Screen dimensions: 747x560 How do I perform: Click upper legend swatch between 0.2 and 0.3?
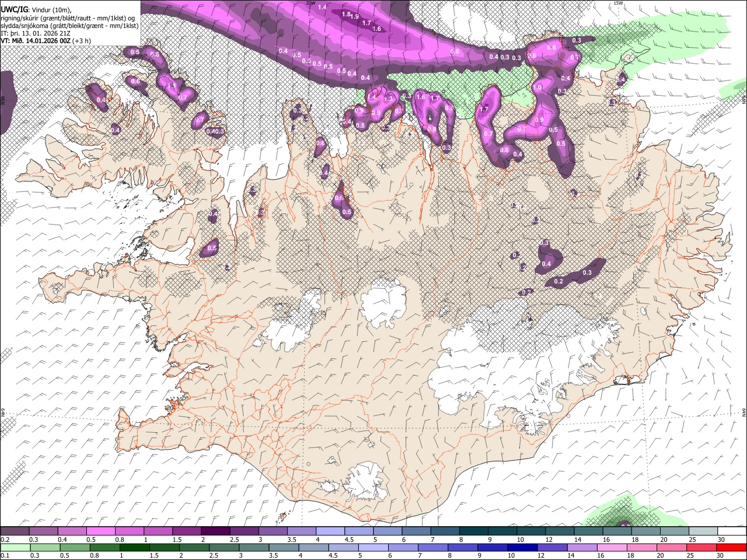pos(15,531)
